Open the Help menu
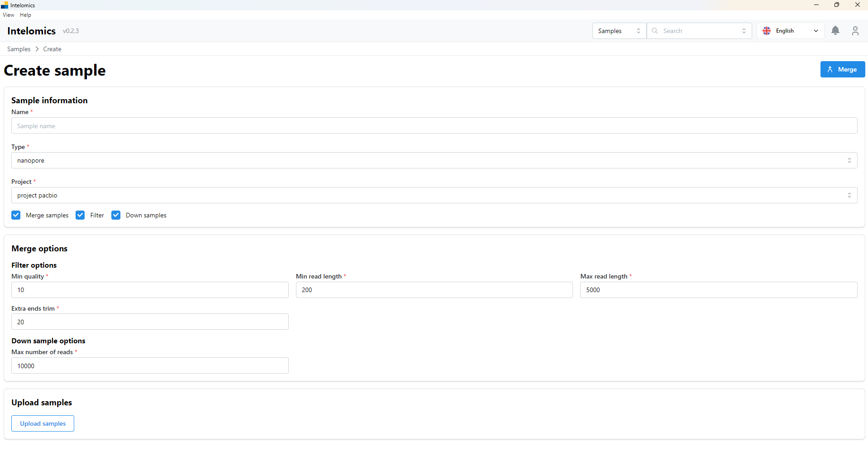Screen dimensions: 868x466 [25, 15]
